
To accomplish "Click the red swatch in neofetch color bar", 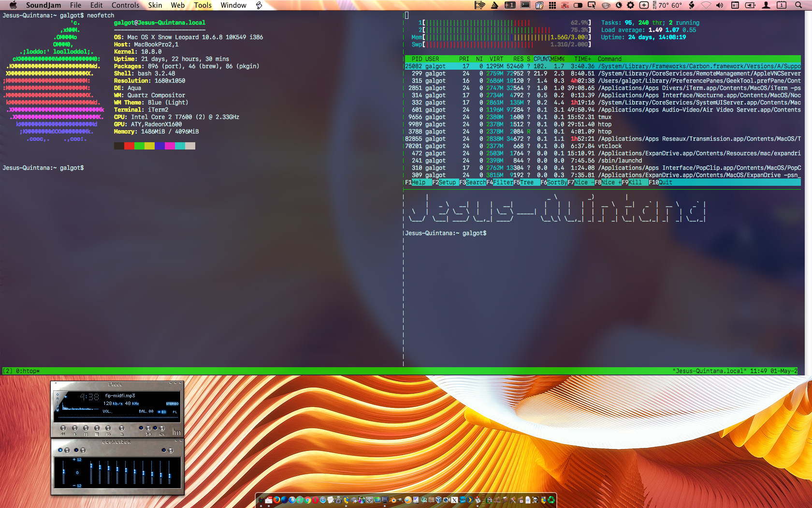I will (x=129, y=146).
